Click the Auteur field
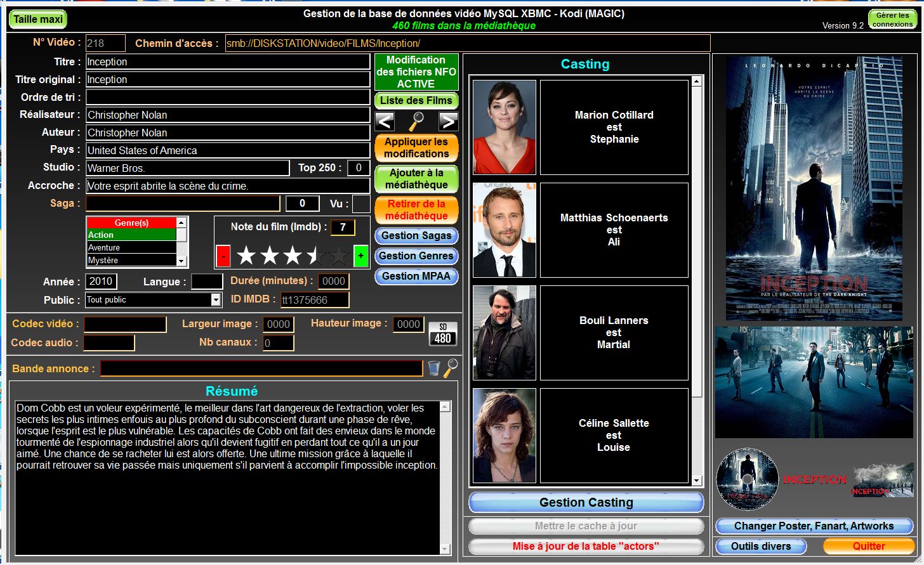The width and height of the screenshot is (924, 565). 228,133
